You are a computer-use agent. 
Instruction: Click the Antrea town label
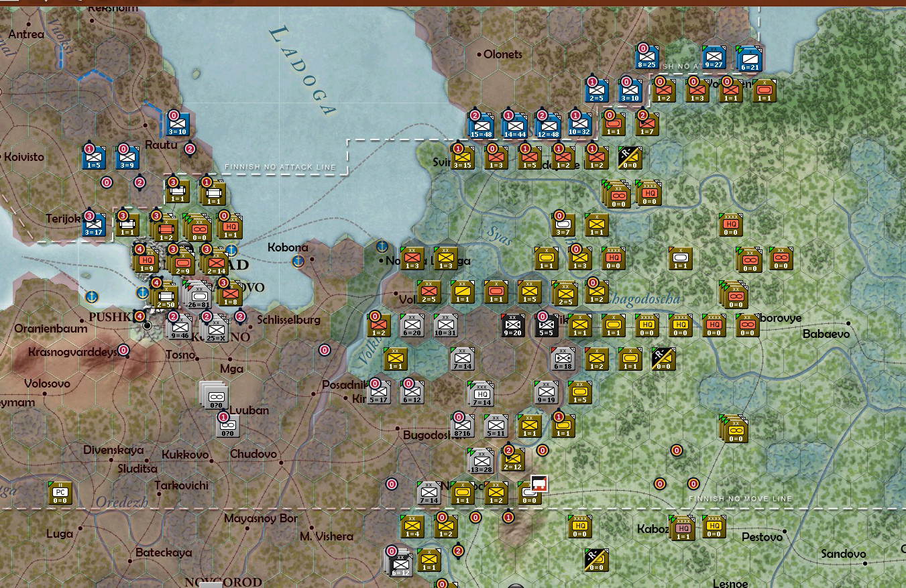25,34
